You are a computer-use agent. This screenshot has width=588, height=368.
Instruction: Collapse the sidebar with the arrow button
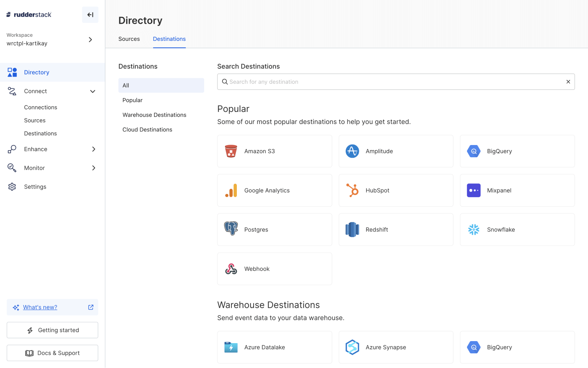(x=90, y=15)
